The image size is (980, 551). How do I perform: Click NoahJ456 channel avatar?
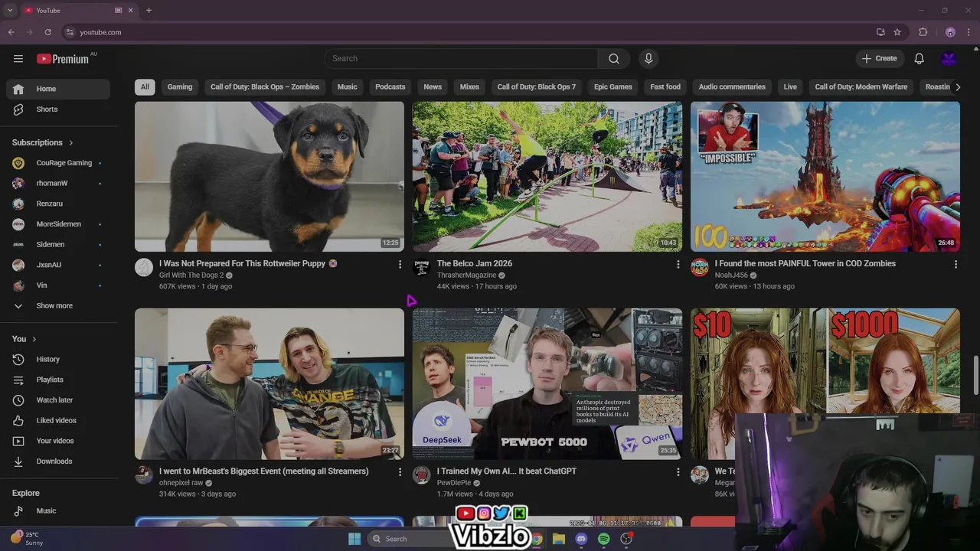[700, 267]
